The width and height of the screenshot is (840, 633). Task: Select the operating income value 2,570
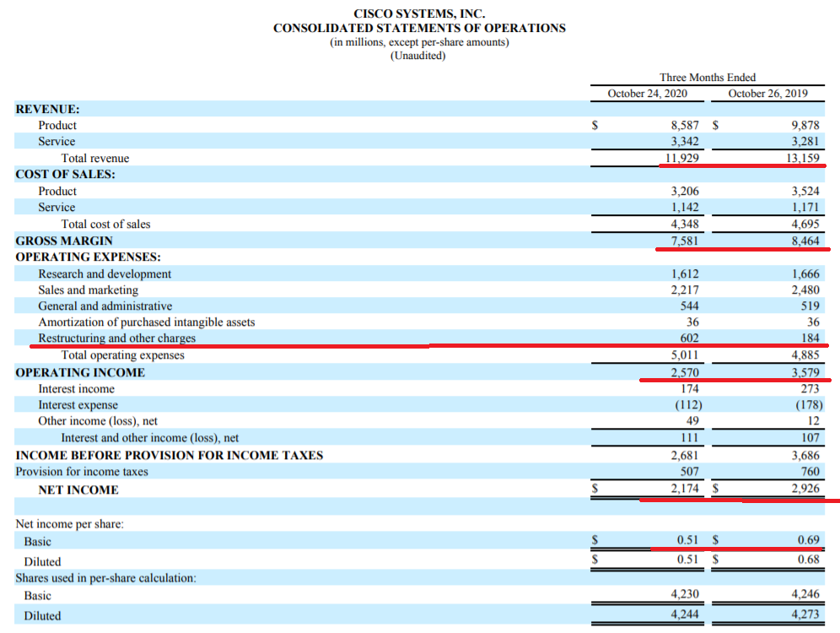(x=684, y=372)
